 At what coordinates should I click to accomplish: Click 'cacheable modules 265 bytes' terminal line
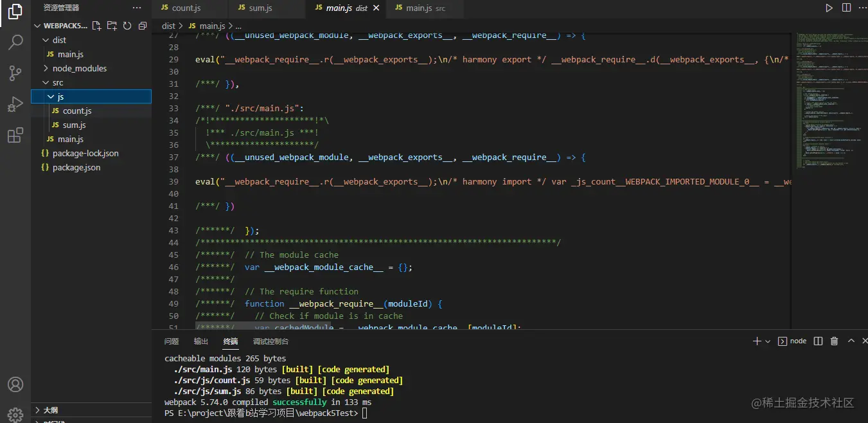[x=226, y=358]
